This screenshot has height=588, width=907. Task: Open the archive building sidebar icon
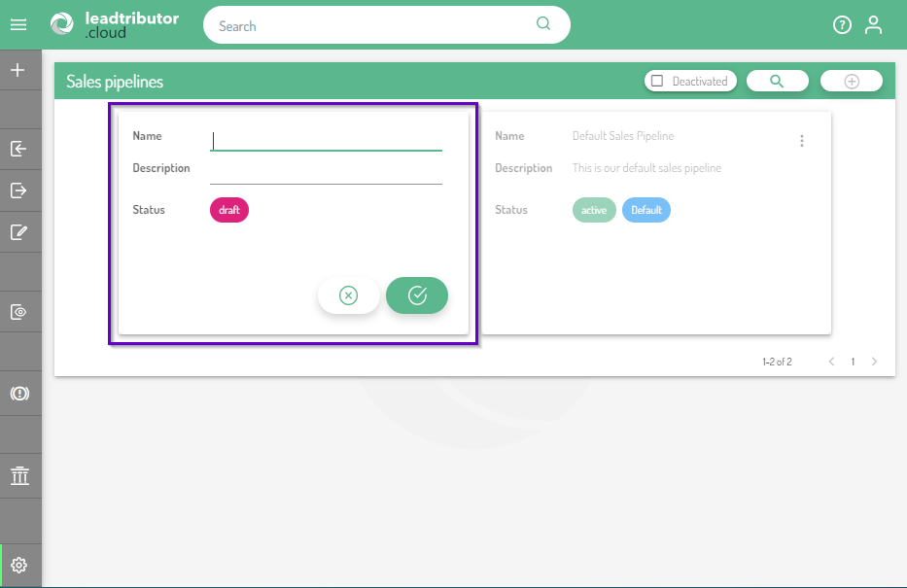(18, 475)
